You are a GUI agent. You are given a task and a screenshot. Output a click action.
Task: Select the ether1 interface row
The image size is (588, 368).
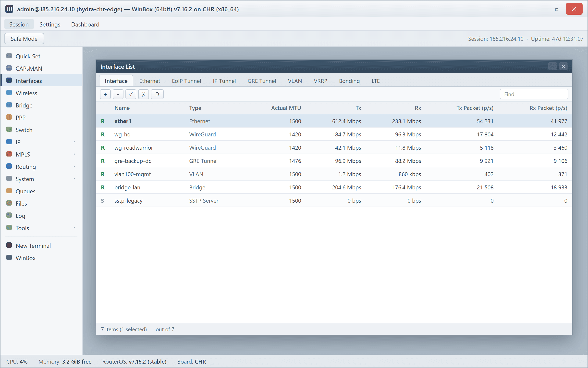(334, 121)
